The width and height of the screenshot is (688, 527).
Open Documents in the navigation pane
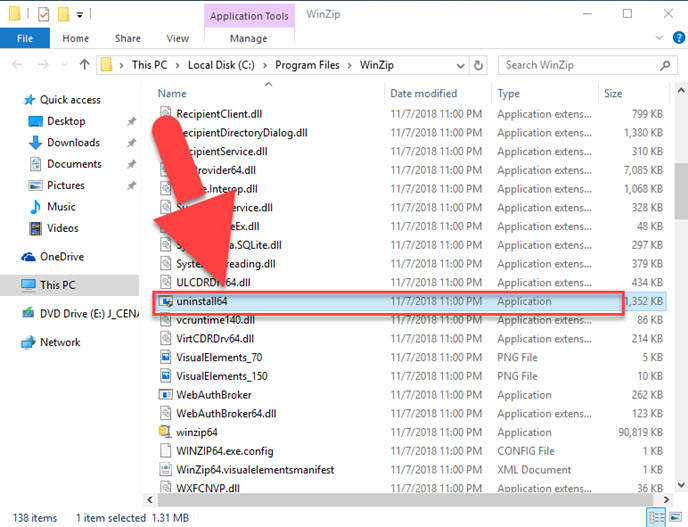click(x=74, y=164)
